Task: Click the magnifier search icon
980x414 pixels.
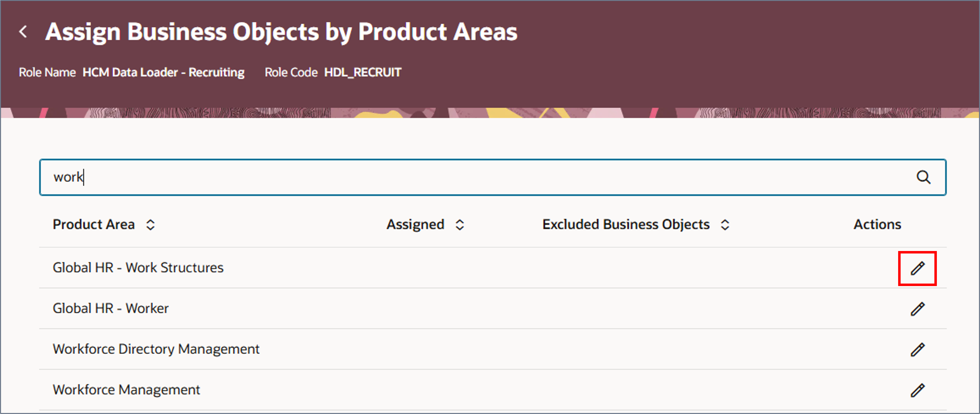Action: [923, 177]
